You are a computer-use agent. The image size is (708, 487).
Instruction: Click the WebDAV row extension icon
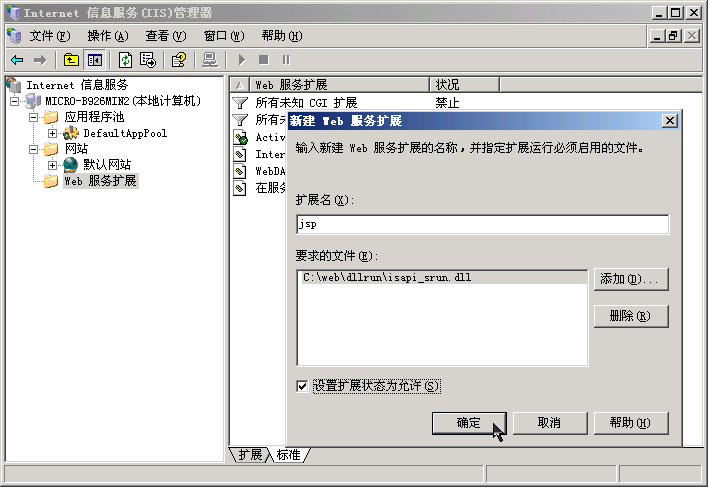coord(240,171)
